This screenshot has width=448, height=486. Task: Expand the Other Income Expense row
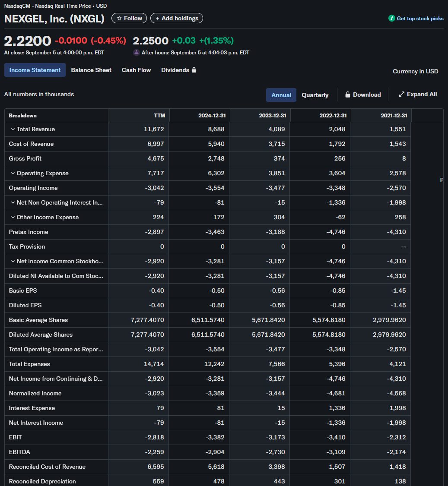pyautogui.click(x=13, y=217)
